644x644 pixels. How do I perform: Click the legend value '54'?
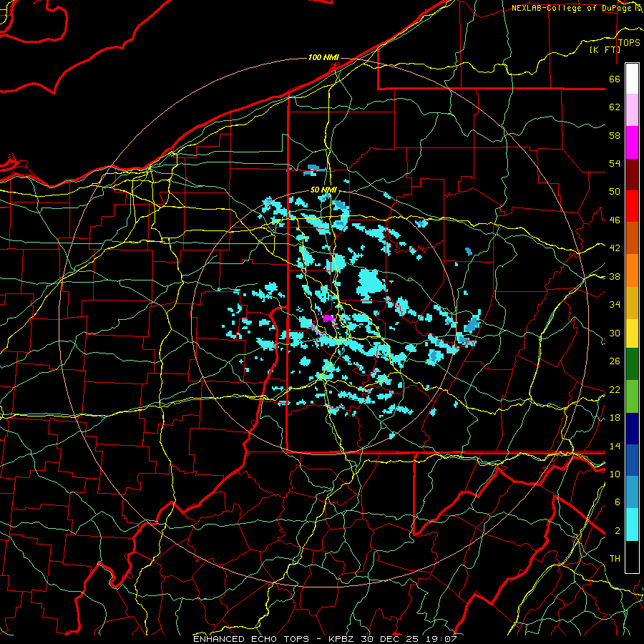click(615, 163)
